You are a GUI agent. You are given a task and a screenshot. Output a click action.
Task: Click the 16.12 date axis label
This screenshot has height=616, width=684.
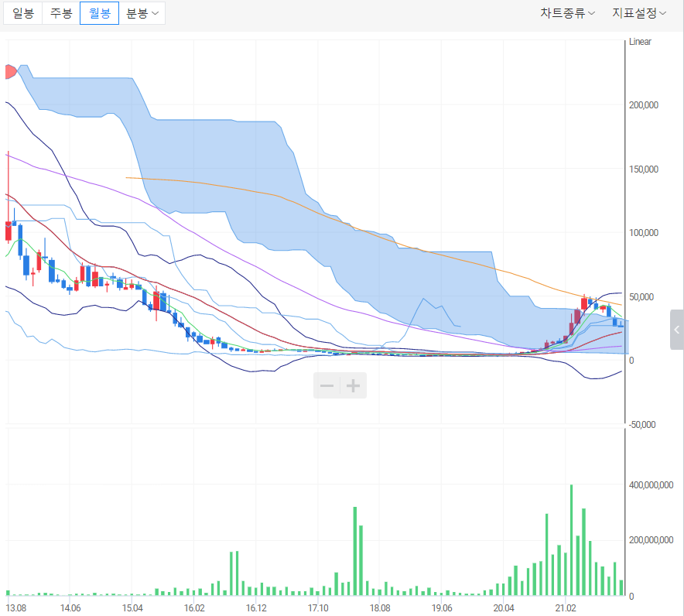pos(256,608)
